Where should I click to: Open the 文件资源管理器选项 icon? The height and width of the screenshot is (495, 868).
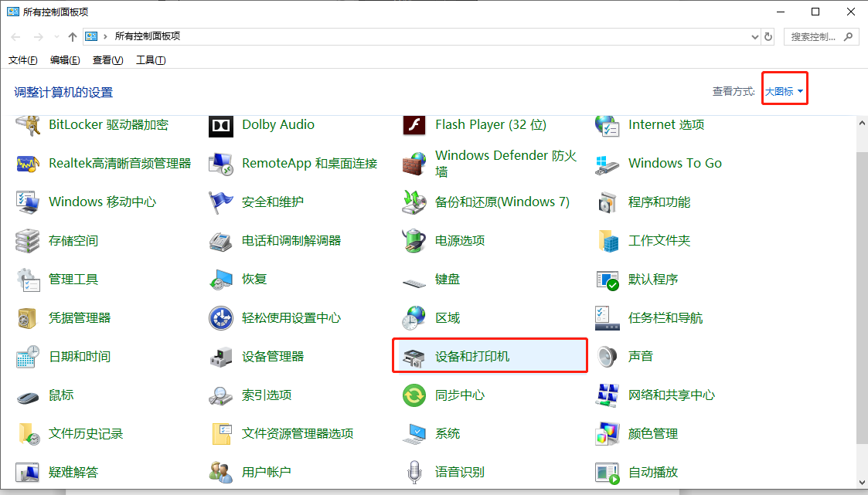(221, 435)
